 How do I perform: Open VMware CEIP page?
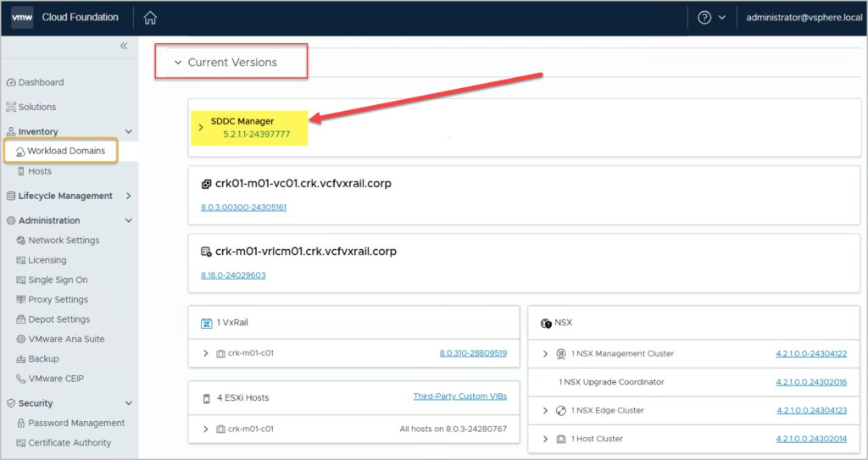pyautogui.click(x=56, y=379)
